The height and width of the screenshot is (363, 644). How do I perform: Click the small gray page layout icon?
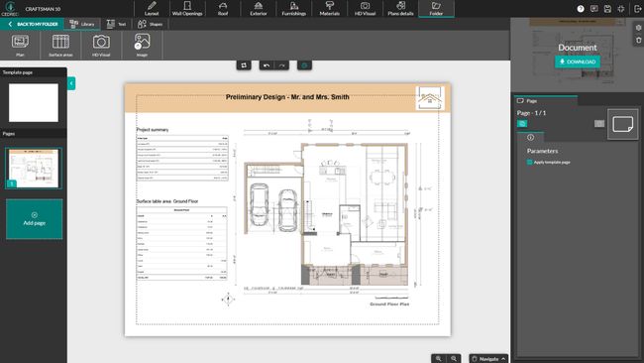(599, 124)
